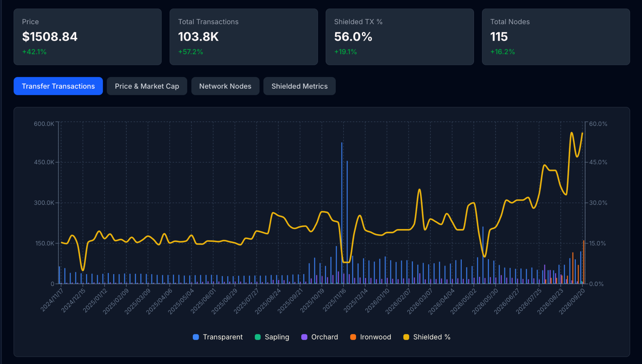Click the 115 total nodes value
The image size is (642, 364).
[499, 37]
